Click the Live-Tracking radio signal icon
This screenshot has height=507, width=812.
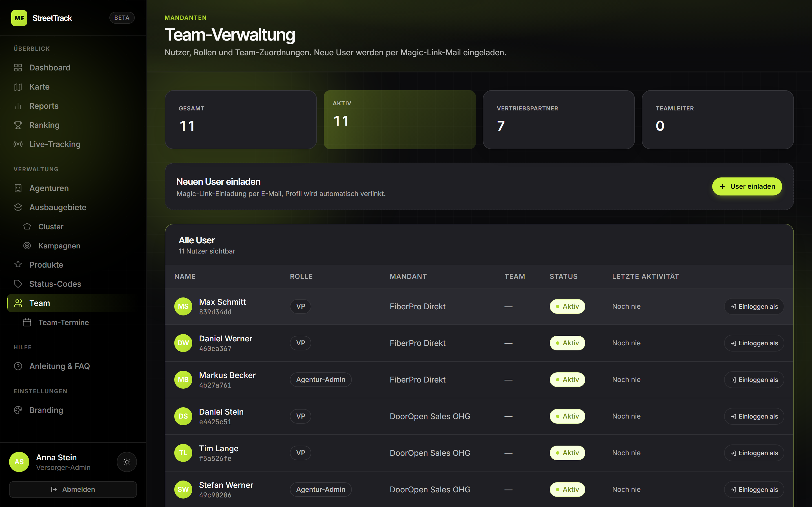click(18, 144)
